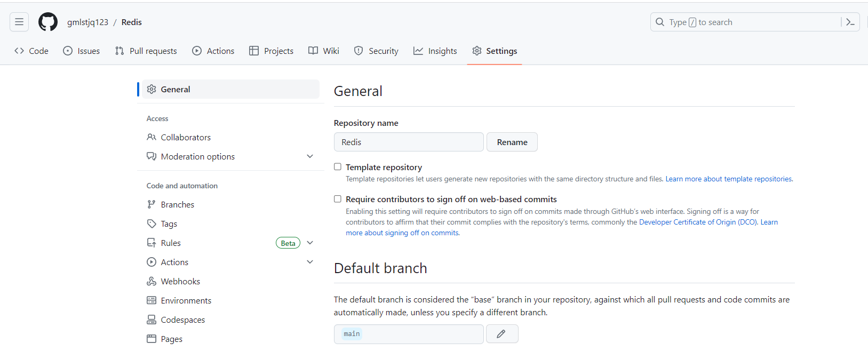Click the Environments server icon

pos(152,300)
